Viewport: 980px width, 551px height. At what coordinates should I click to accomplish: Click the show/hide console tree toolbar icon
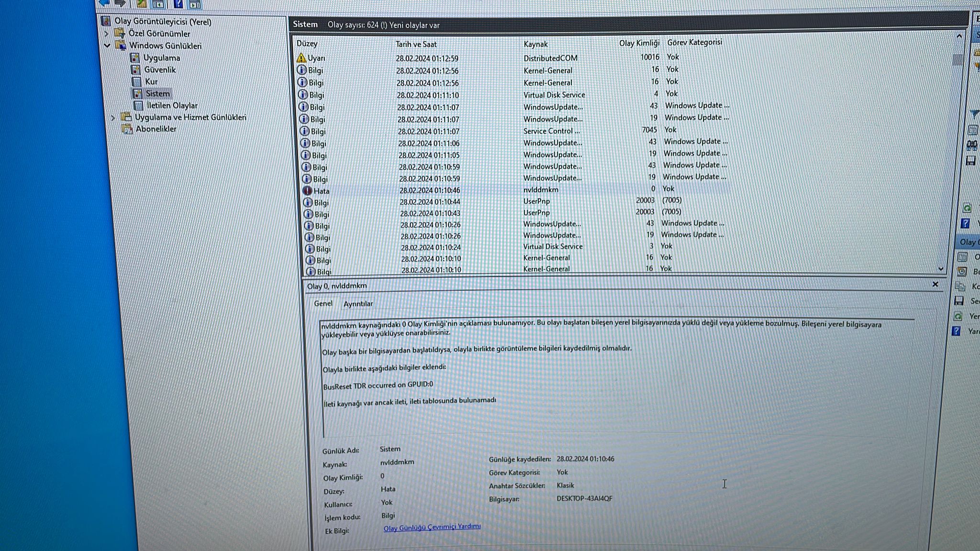tap(158, 4)
